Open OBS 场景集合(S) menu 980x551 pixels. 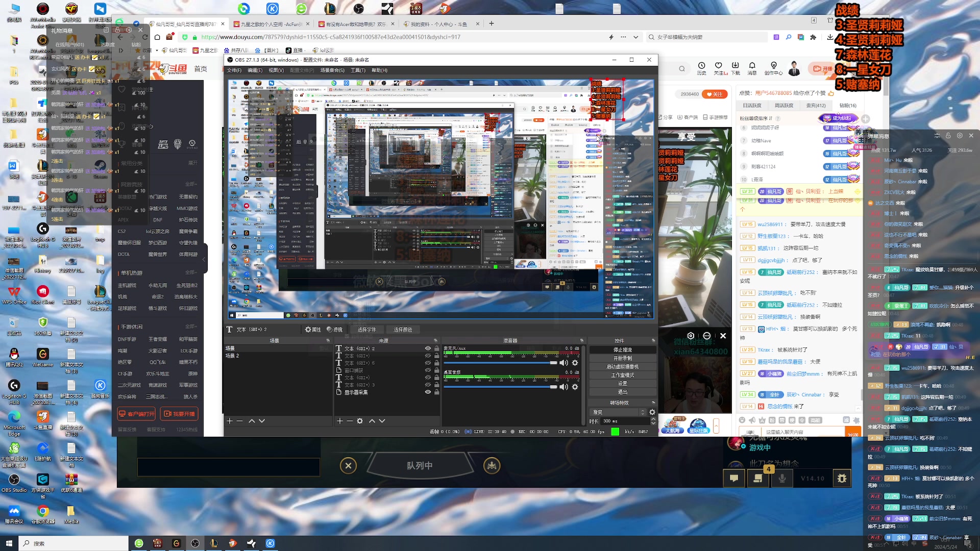pyautogui.click(x=332, y=70)
